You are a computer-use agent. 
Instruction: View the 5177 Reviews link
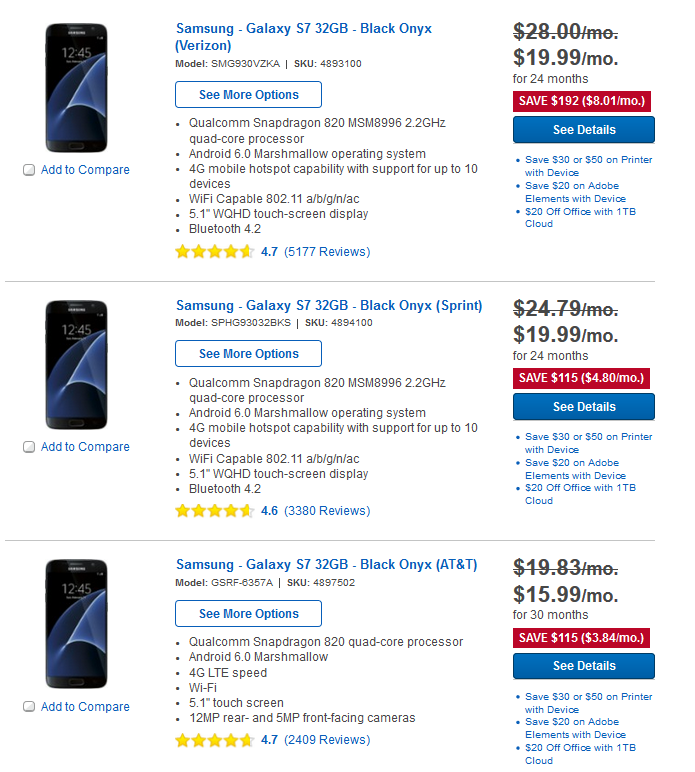click(x=327, y=252)
